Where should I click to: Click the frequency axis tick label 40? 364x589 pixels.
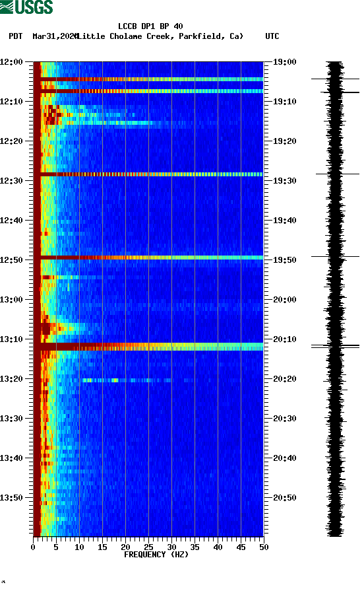218,547
